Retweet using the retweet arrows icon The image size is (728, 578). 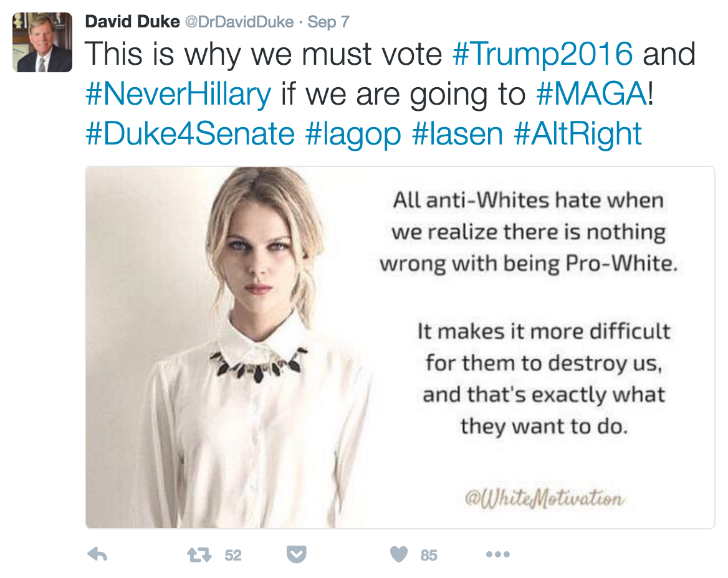pos(199,555)
